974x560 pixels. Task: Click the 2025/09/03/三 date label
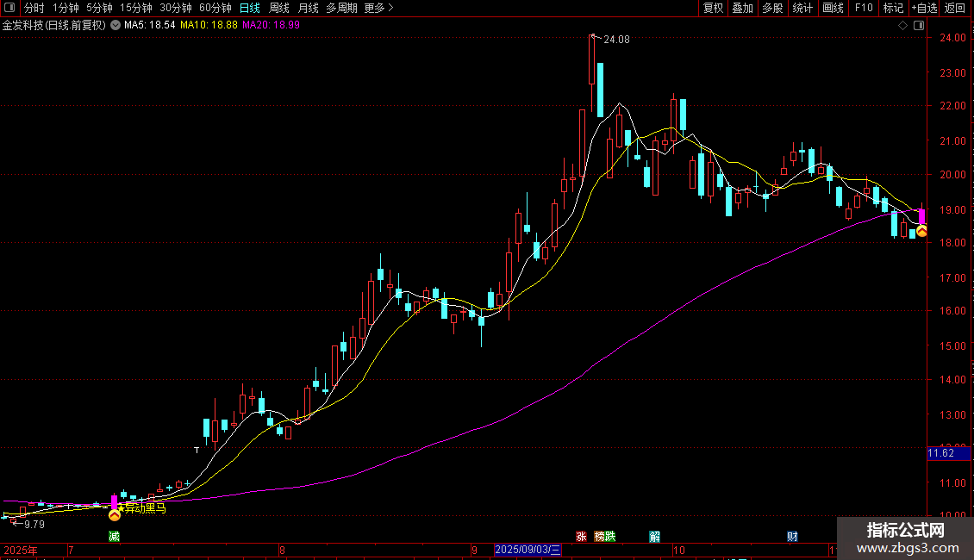point(528,550)
